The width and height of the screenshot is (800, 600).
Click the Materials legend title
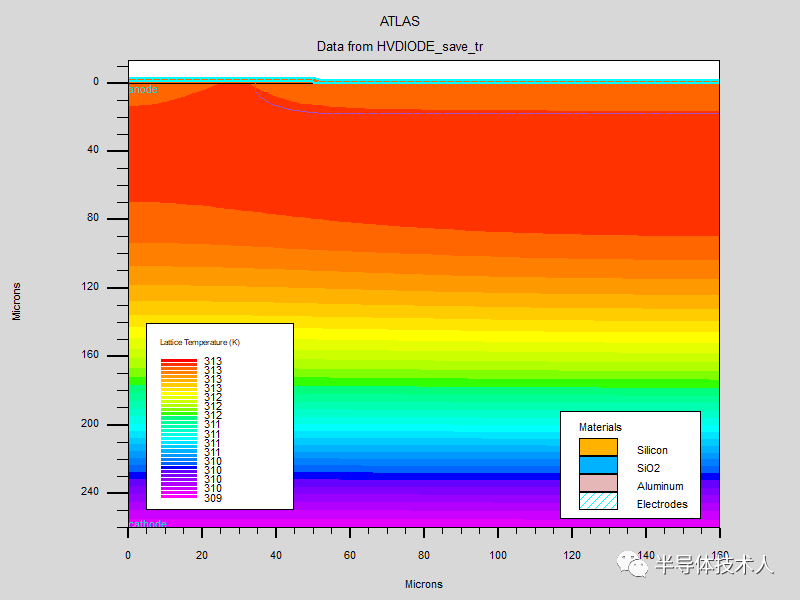[601, 427]
